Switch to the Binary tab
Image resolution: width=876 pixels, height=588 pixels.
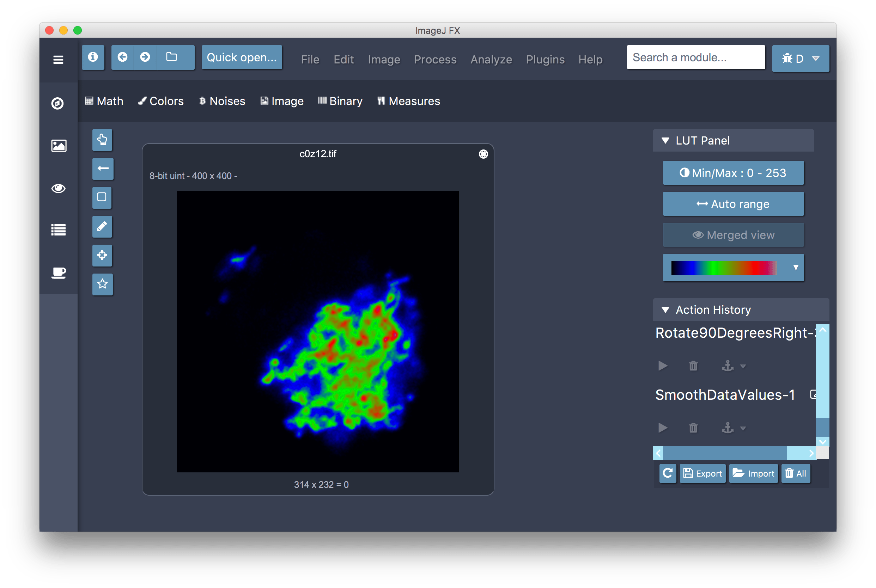coord(340,100)
